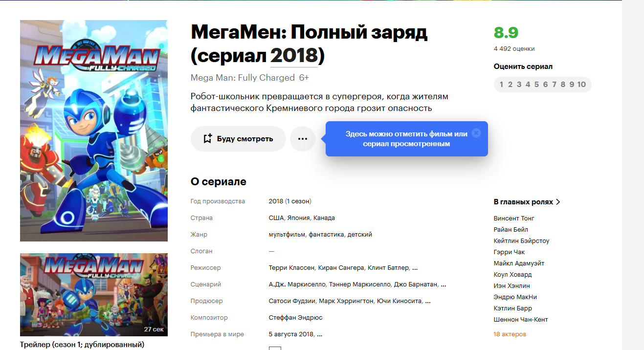Screen dimensions: 644x350
Task: Open the (1 сезон) seasons link
Action: [298, 201]
